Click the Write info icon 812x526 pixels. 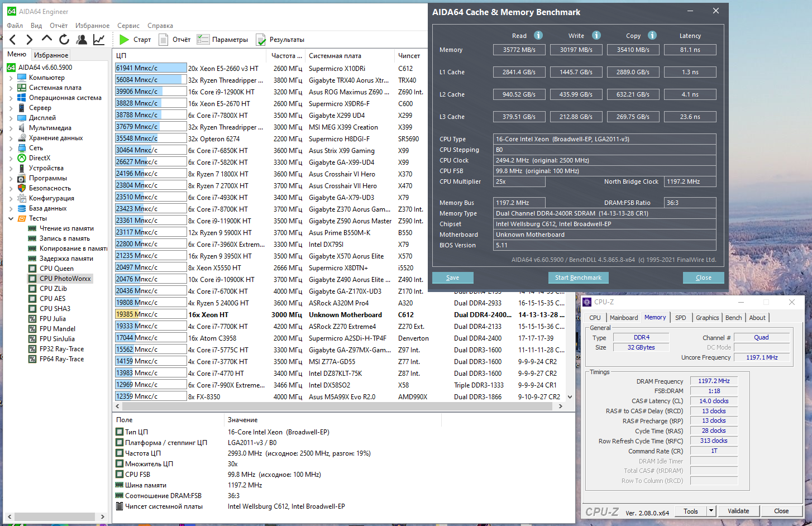pyautogui.click(x=596, y=35)
